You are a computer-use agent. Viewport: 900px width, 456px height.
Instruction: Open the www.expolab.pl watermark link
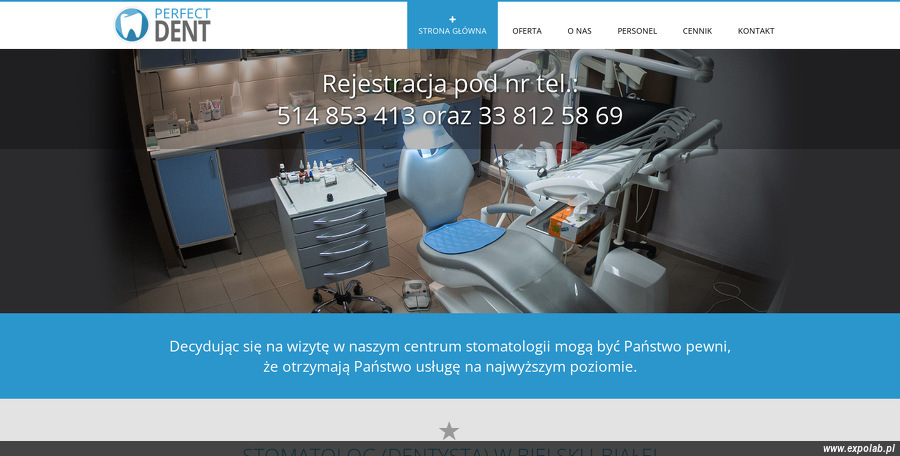tap(859, 449)
